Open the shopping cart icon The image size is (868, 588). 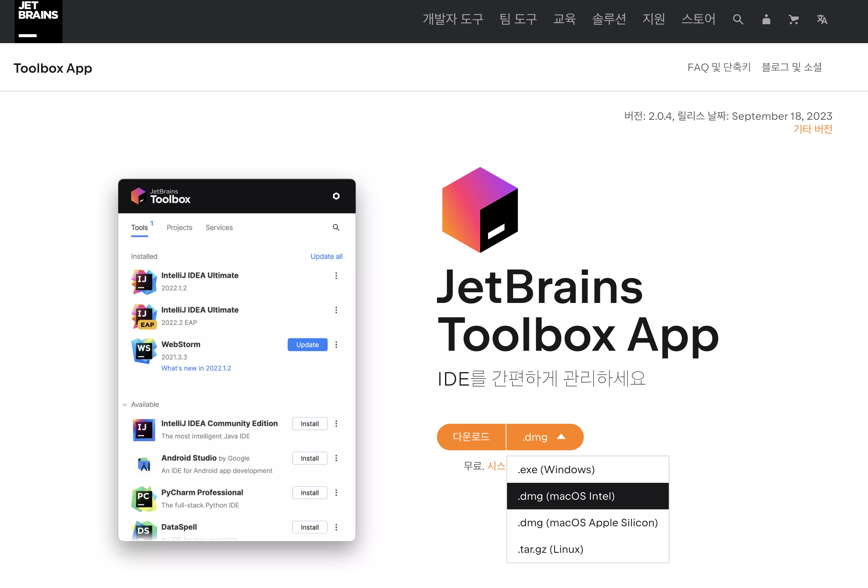point(794,20)
